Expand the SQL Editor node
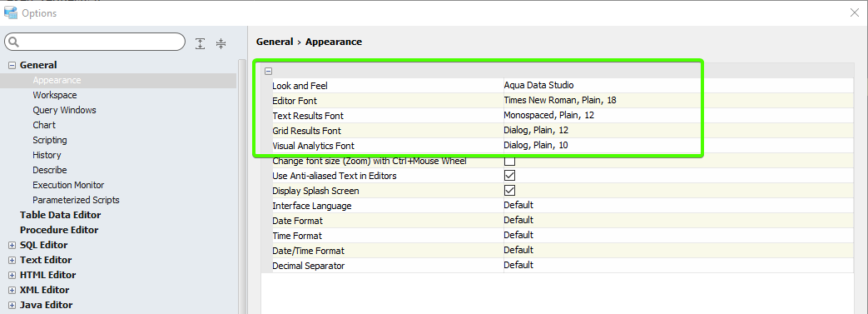The image size is (868, 314). [12, 246]
